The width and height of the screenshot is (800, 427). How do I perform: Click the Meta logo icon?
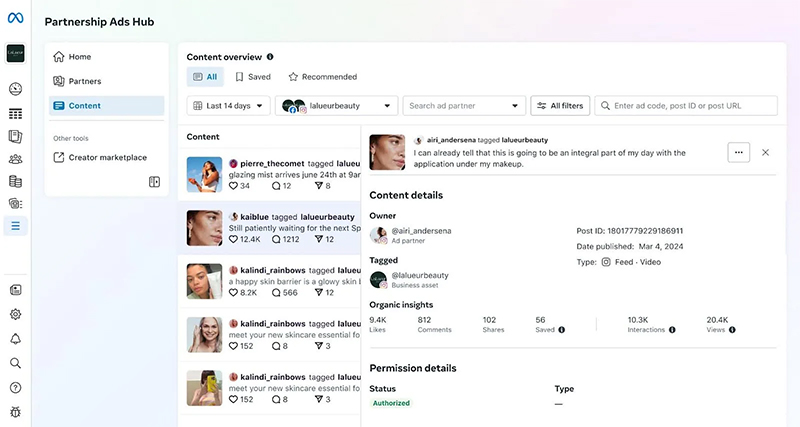(15, 18)
